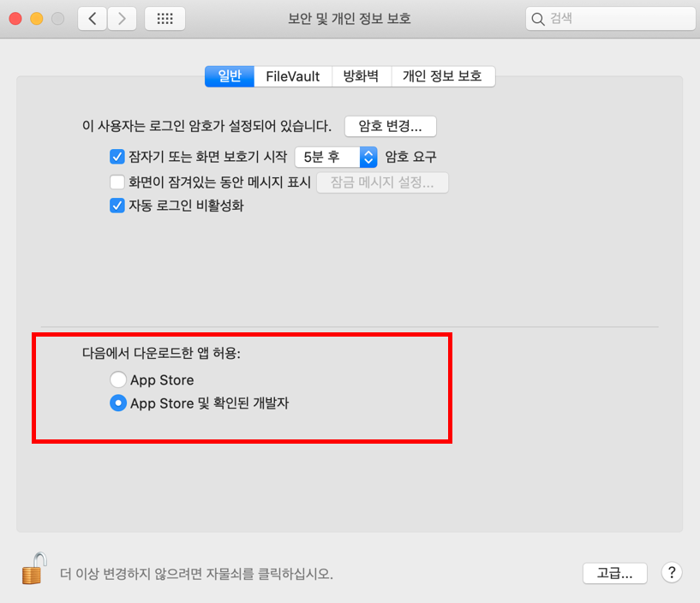The width and height of the screenshot is (700, 603).
Task: Open the 5분 후 delay dropdown
Action: 335,157
